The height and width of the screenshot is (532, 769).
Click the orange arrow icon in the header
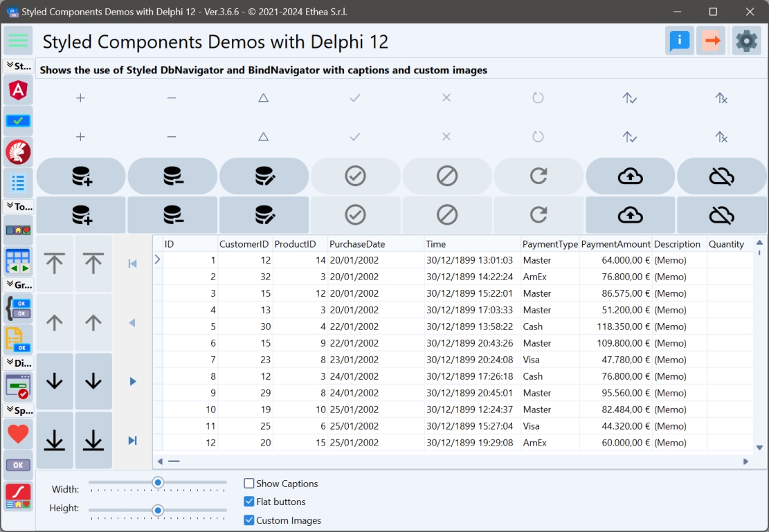(x=711, y=41)
